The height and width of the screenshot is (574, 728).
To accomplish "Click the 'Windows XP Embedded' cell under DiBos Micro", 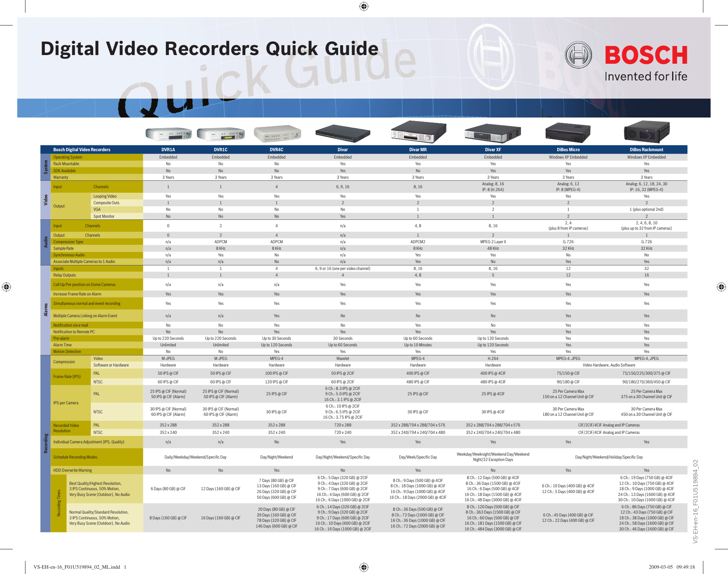I will [568, 157].
